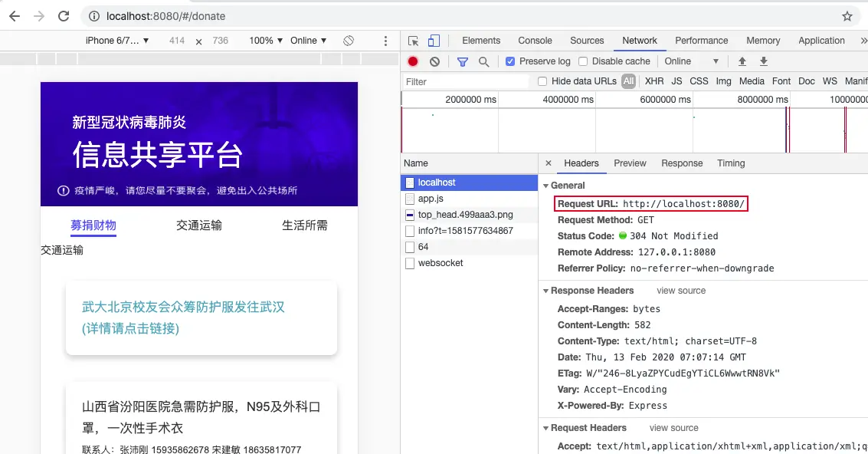Image resolution: width=868 pixels, height=454 pixels.
Task: Open the Performance panel
Action: [x=702, y=41]
